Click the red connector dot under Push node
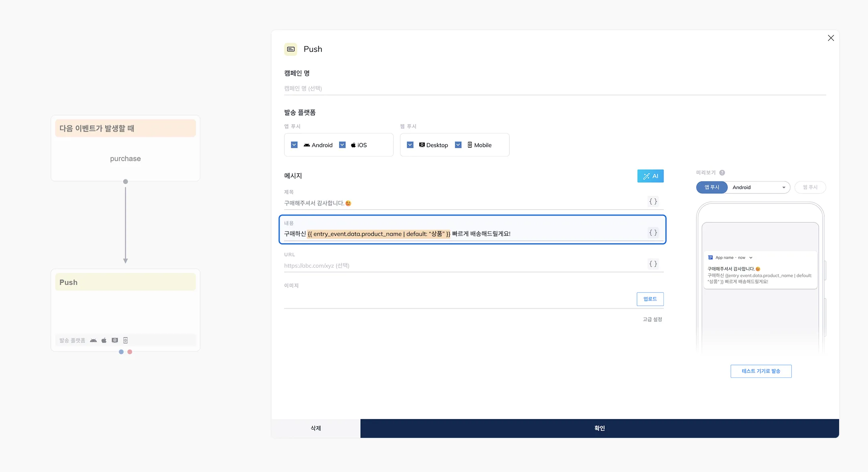Viewport: 868px width, 472px height. point(130,352)
